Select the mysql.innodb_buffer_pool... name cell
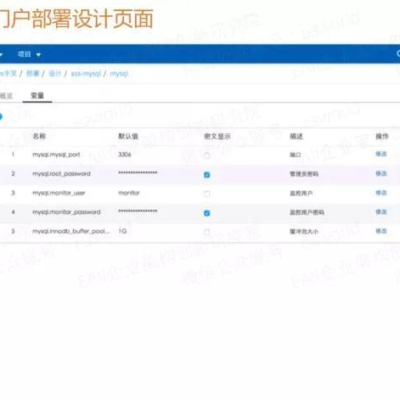Viewport: 400px width, 400px height. click(x=71, y=231)
